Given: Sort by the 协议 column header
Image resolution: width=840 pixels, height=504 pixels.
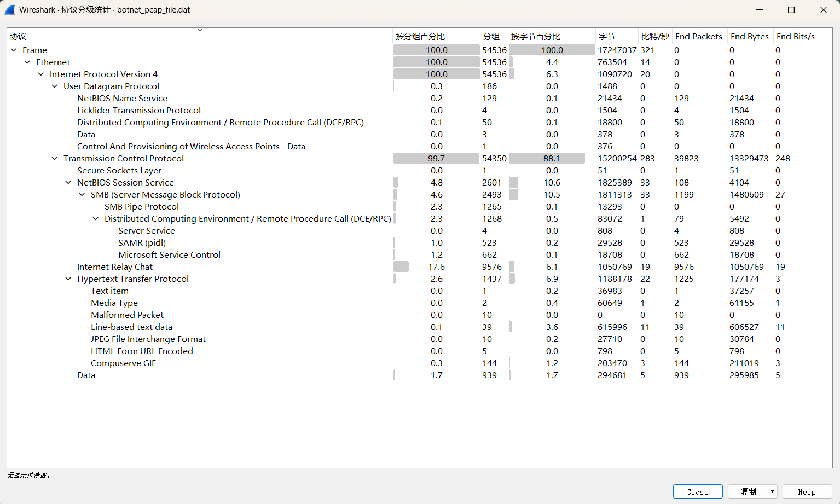Looking at the screenshot, I should pos(200,37).
